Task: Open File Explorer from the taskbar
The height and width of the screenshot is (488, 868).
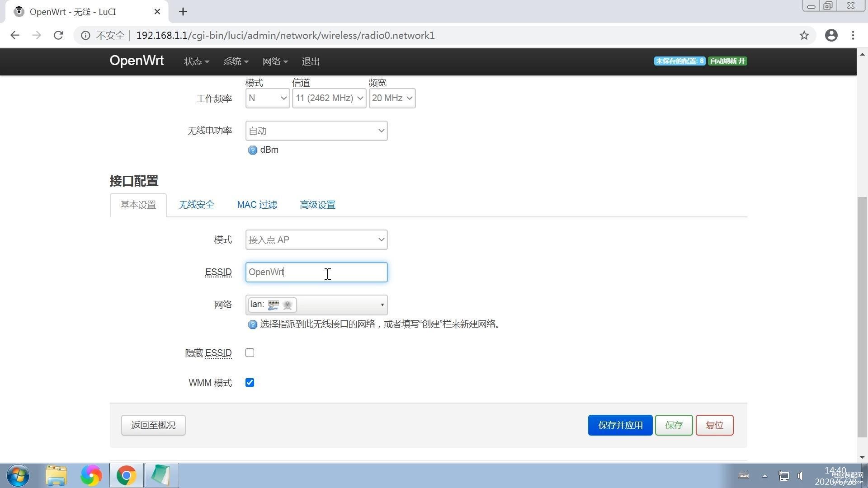Action: 56,475
